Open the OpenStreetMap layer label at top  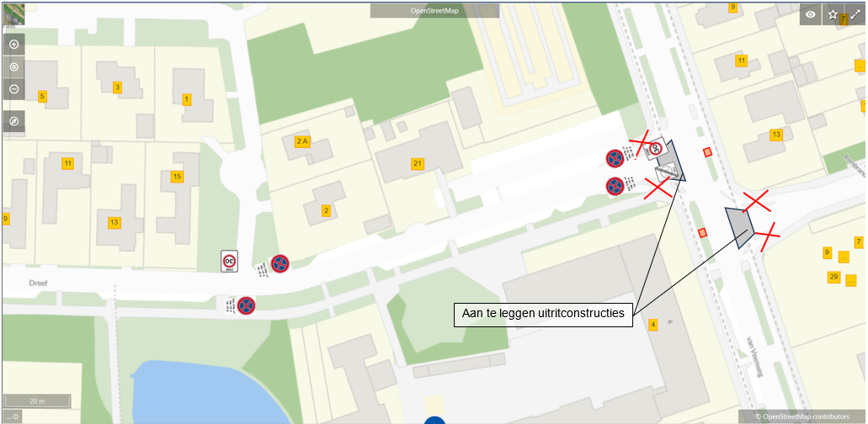[x=434, y=11]
